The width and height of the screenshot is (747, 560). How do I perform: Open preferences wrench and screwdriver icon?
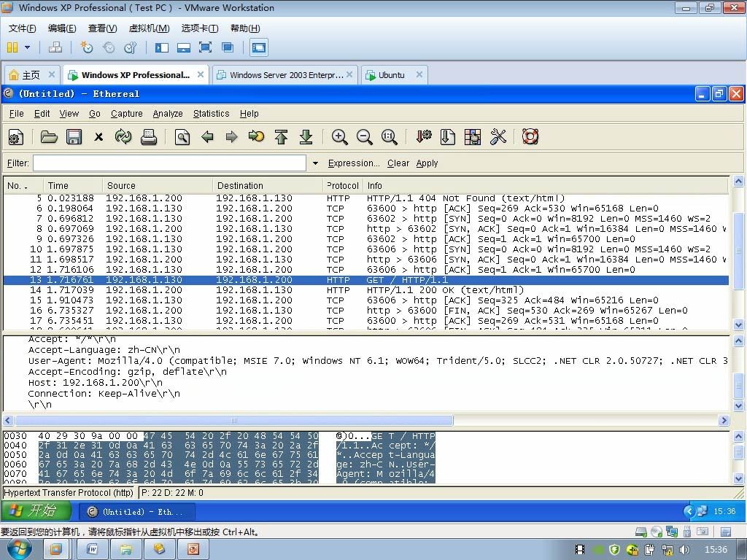pos(498,137)
